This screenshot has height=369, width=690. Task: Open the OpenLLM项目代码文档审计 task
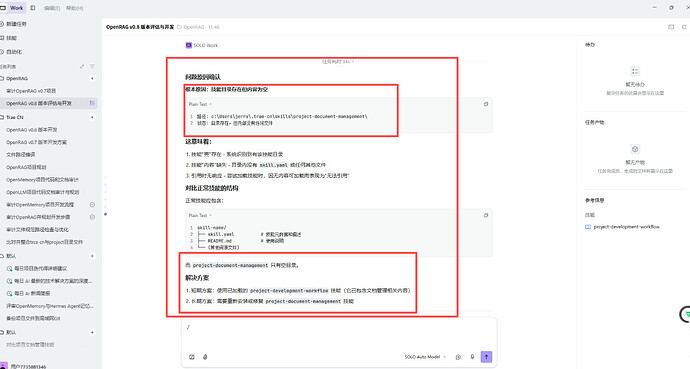(43, 192)
